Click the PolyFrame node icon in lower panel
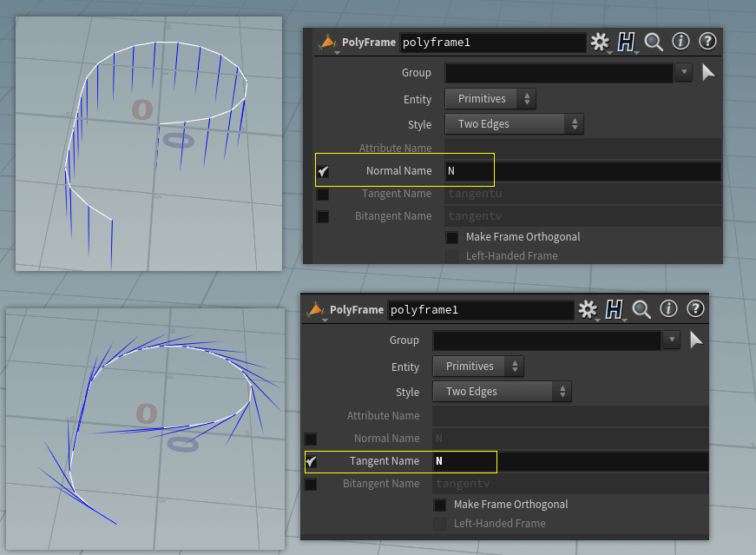Screen dimensions: 756x555 click(x=315, y=310)
